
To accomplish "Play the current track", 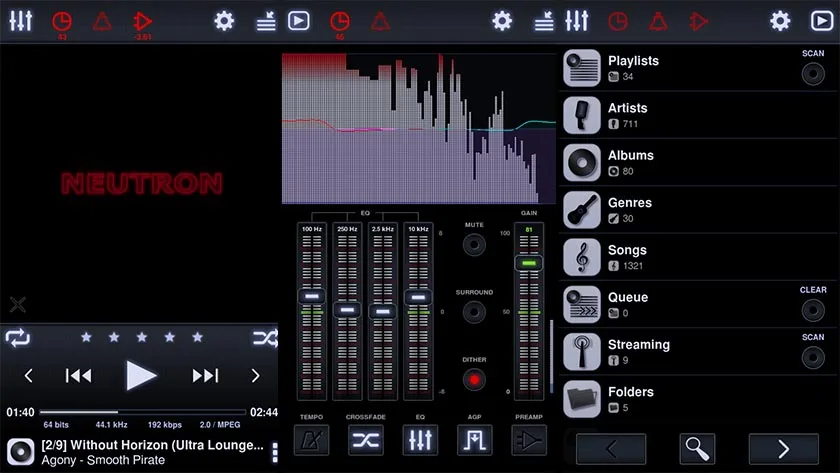I will 141,376.
